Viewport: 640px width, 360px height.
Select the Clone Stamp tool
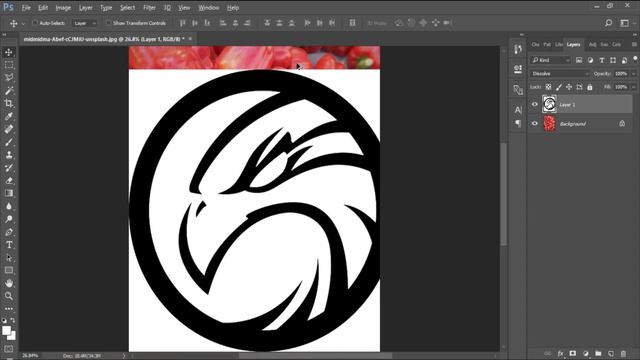tap(9, 155)
